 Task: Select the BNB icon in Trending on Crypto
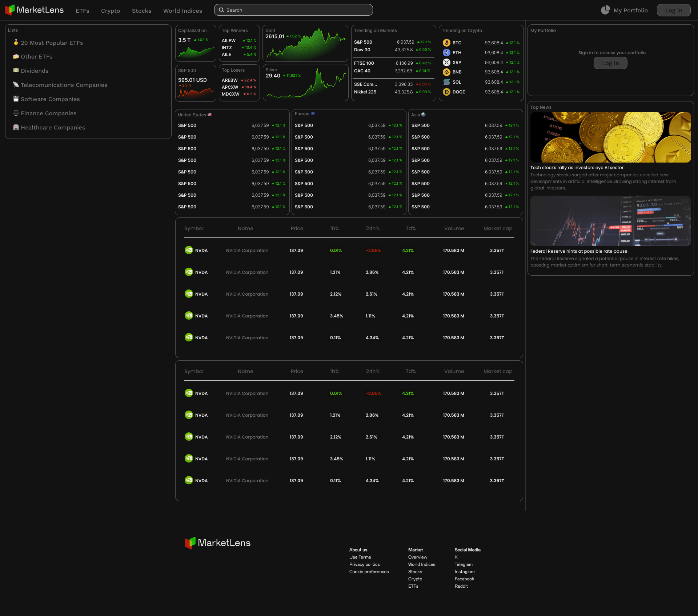point(446,72)
